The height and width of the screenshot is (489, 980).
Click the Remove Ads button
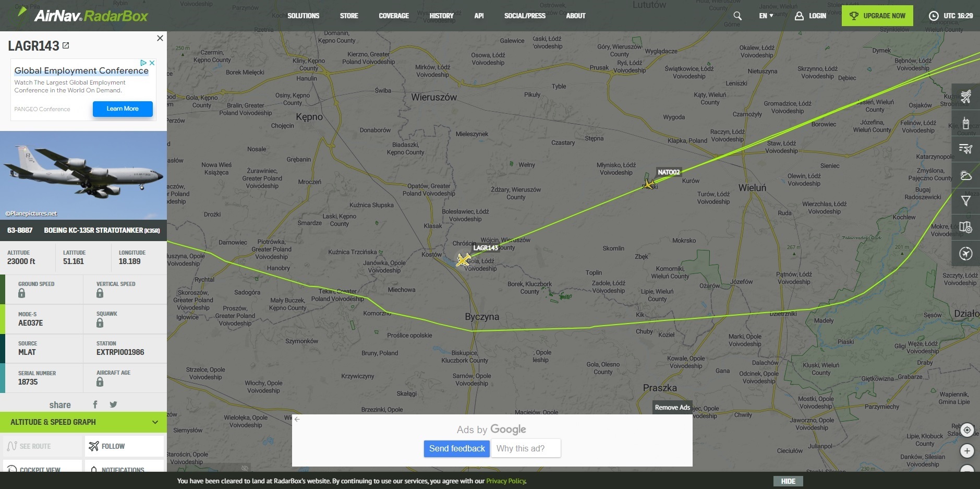(672, 408)
